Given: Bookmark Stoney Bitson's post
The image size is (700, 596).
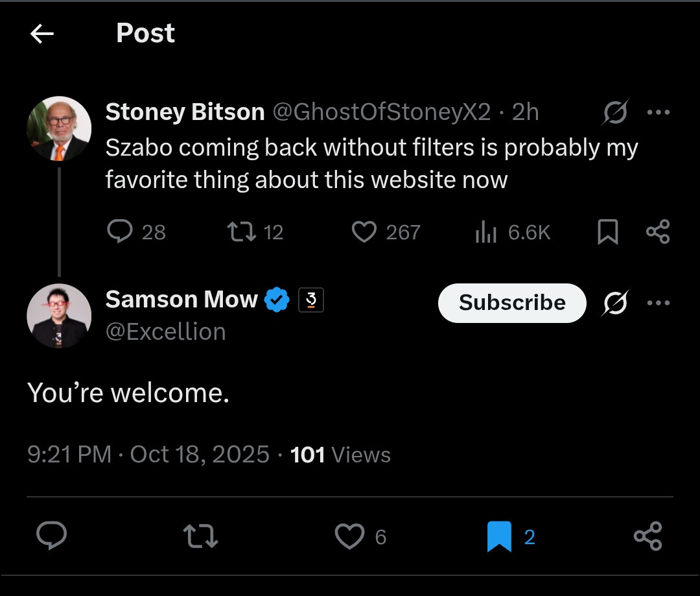Looking at the screenshot, I should coord(607,232).
